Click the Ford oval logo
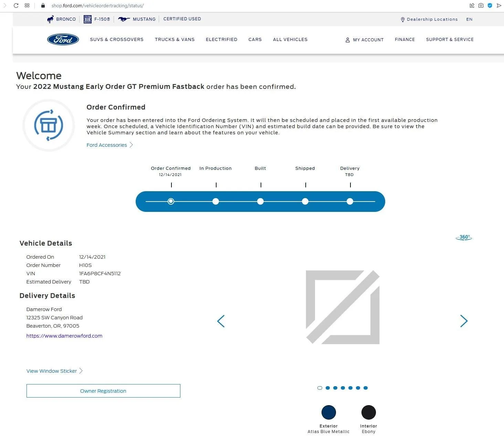Screen dimensions: 504x442 point(63,40)
